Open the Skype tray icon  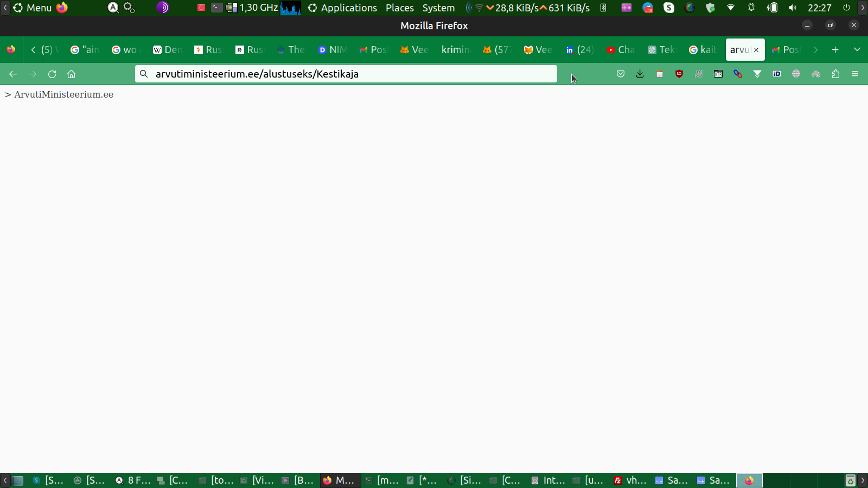pos(669,8)
